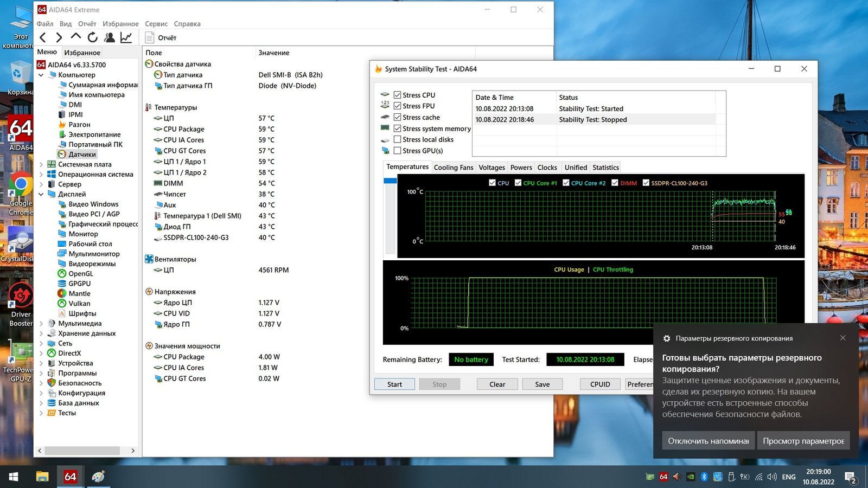Click the CPUID button
Screen dimensions: 868x488
[600, 384]
